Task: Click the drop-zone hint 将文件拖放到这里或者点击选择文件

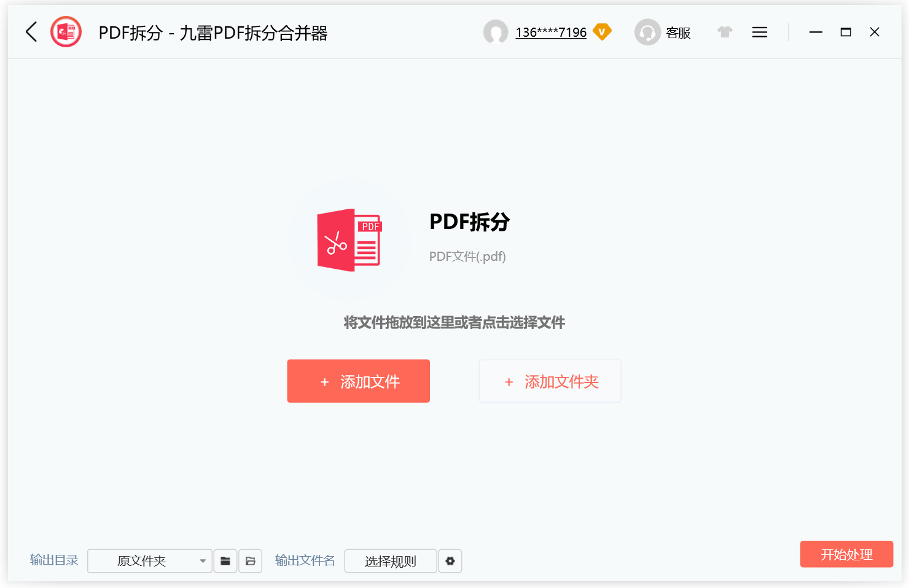Action: pyautogui.click(x=454, y=322)
